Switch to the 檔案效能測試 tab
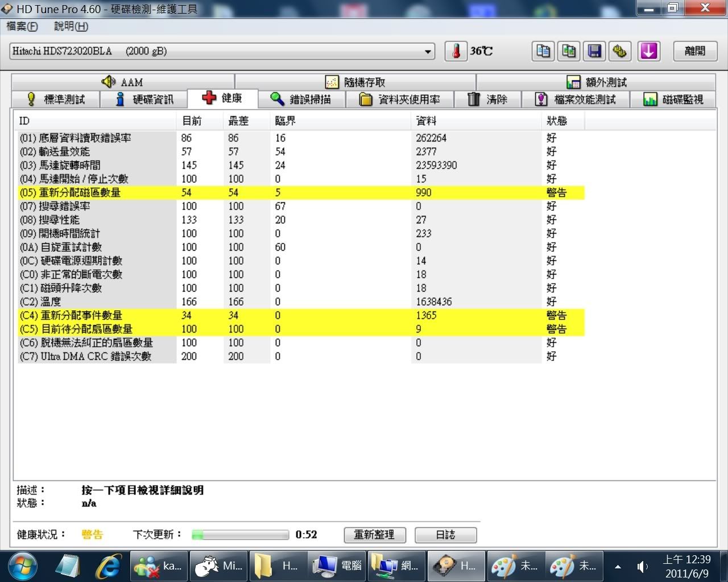Image resolution: width=728 pixels, height=582 pixels. click(576, 99)
